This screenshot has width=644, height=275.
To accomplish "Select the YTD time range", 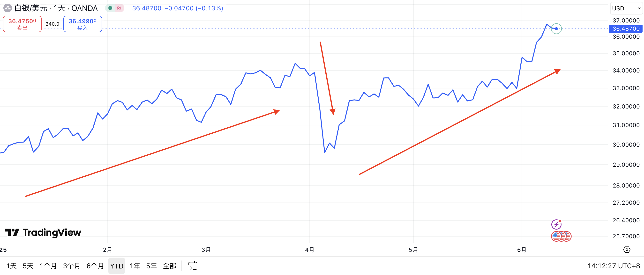I will coord(117,266).
